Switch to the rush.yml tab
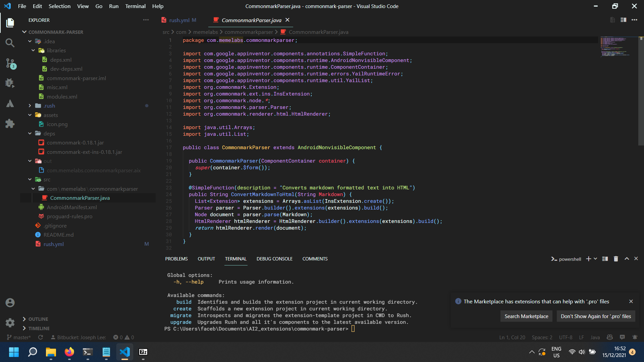 coord(179,20)
